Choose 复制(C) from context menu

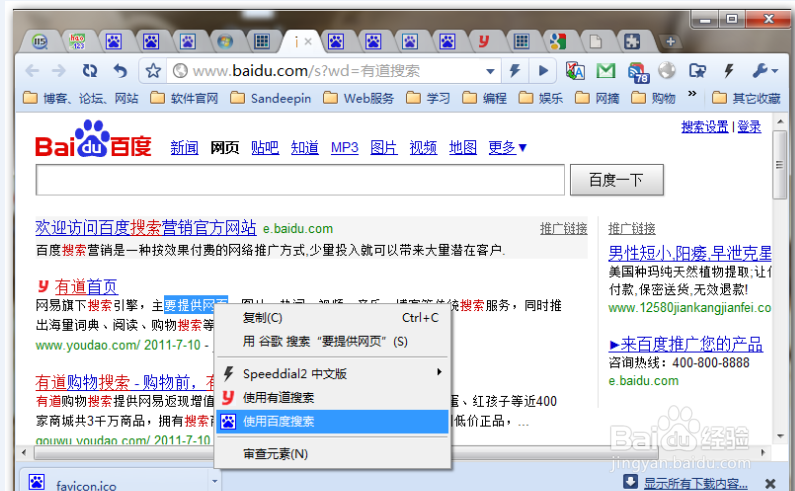333,318
